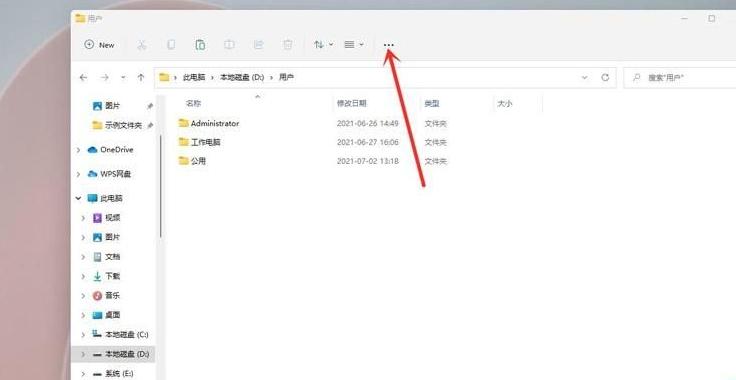Viewport: 736px width, 380px height.
Task: Click the OneDrive cloud icon
Action: pos(92,150)
